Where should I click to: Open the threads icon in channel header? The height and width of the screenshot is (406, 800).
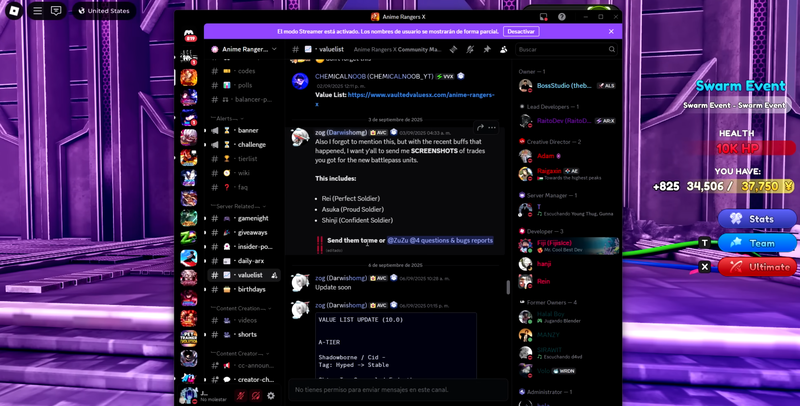(x=453, y=49)
